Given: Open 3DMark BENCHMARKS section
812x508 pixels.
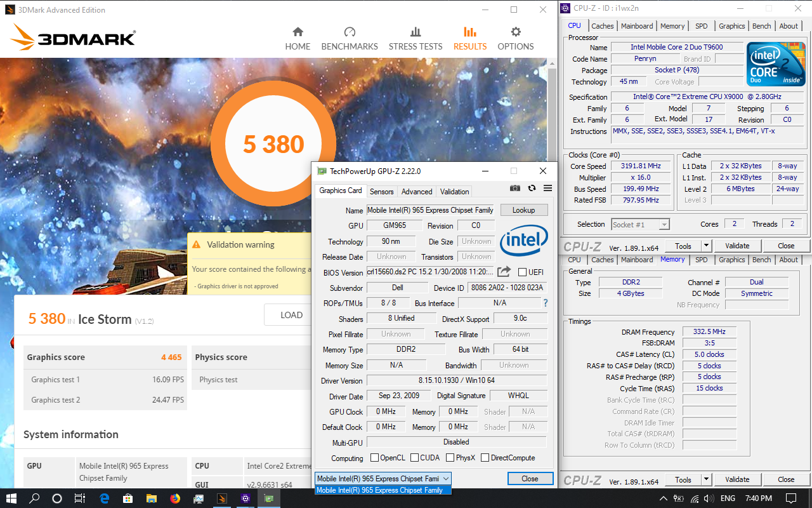Looking at the screenshot, I should pos(350,39).
